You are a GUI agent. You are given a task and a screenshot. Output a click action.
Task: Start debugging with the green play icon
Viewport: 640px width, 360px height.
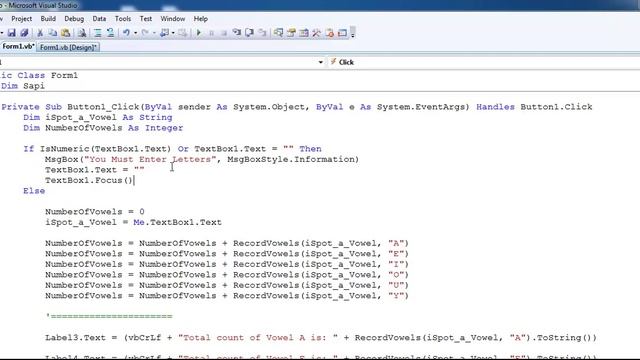tap(199, 33)
